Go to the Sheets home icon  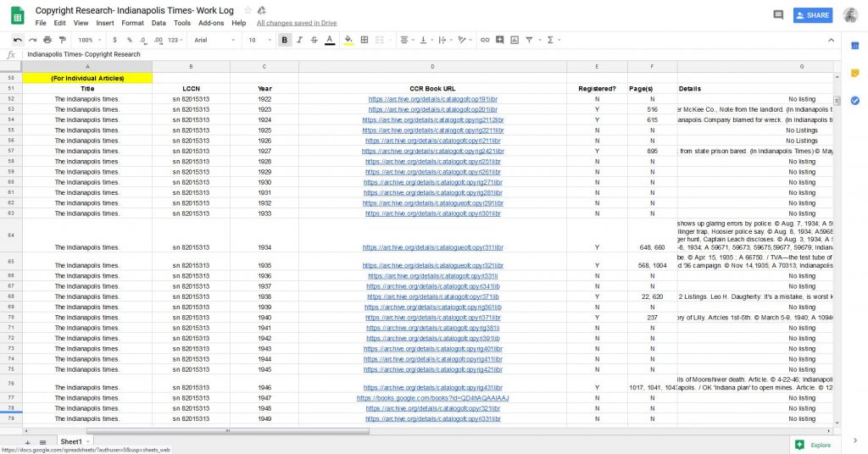click(18, 15)
